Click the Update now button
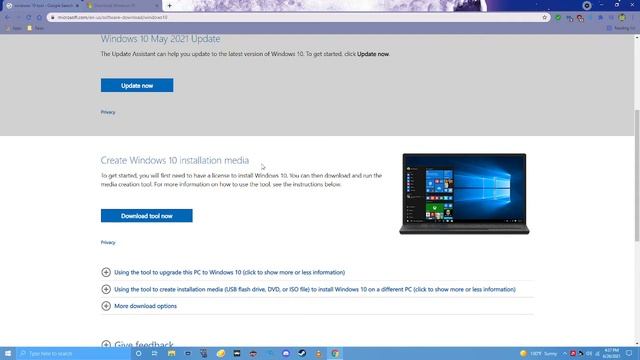Viewport: 640px width, 360px height. 137,85
